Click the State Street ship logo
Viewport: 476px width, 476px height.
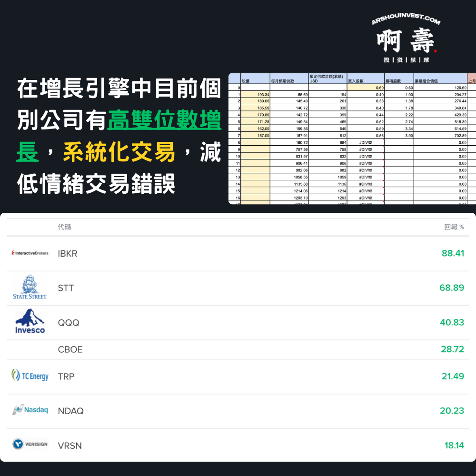pos(30,287)
